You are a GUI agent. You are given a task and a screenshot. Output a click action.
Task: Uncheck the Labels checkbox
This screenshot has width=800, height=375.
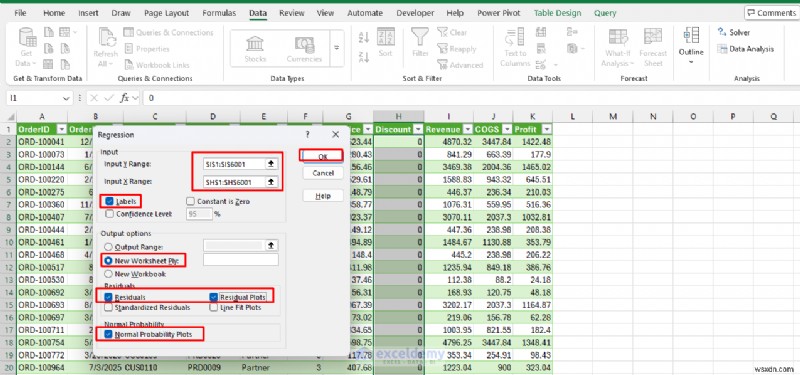[109, 202]
